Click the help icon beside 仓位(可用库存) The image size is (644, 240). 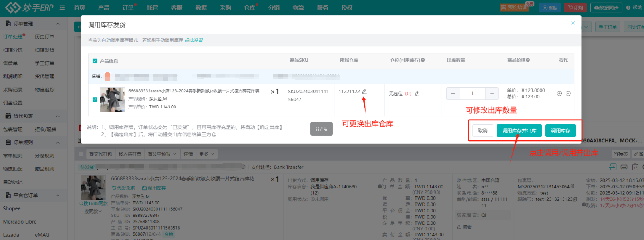pyautogui.click(x=423, y=60)
